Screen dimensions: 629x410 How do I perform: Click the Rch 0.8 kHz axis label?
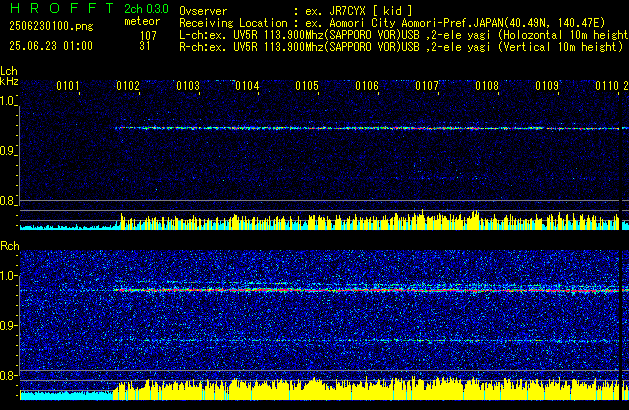point(8,375)
